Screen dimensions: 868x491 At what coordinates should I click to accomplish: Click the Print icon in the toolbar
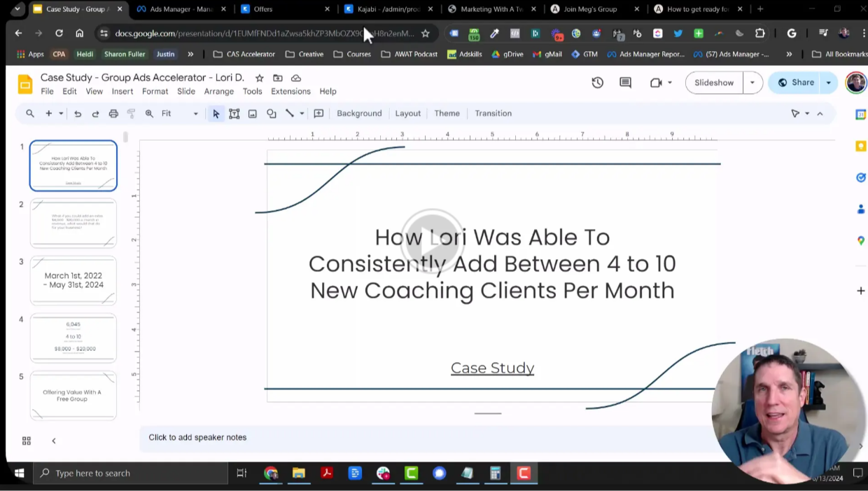pos(113,113)
